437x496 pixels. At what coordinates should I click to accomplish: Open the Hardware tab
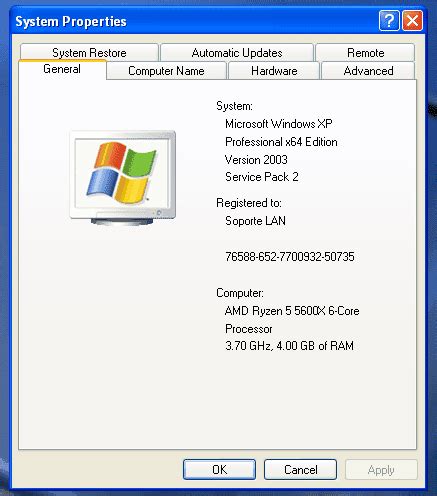click(x=274, y=71)
